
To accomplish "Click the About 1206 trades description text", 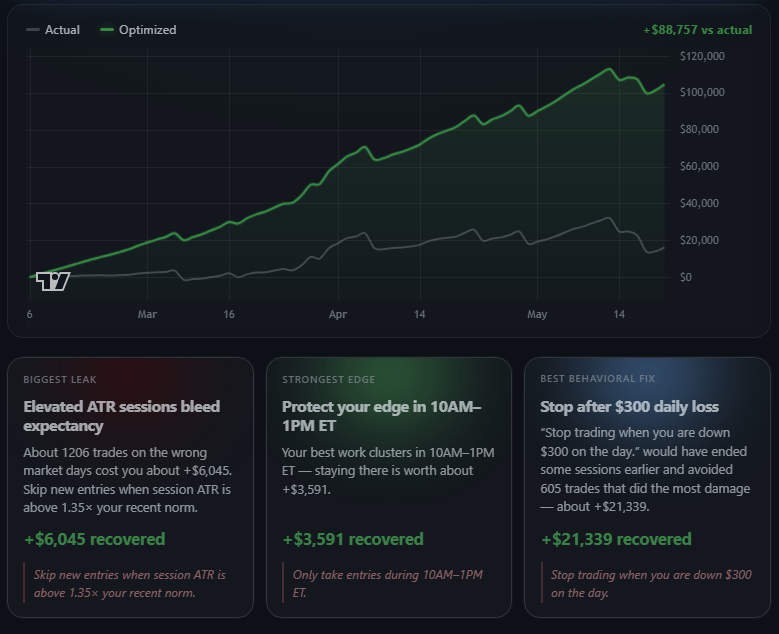I will pos(128,480).
